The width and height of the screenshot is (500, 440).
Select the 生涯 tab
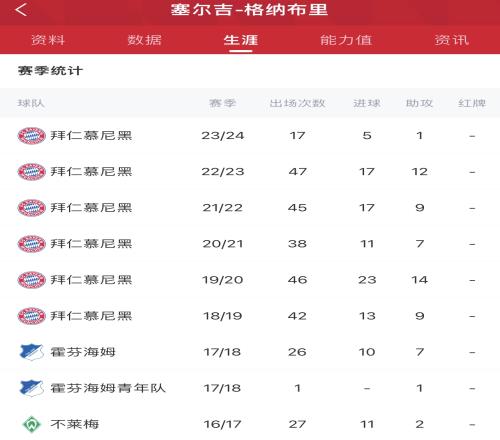241,40
